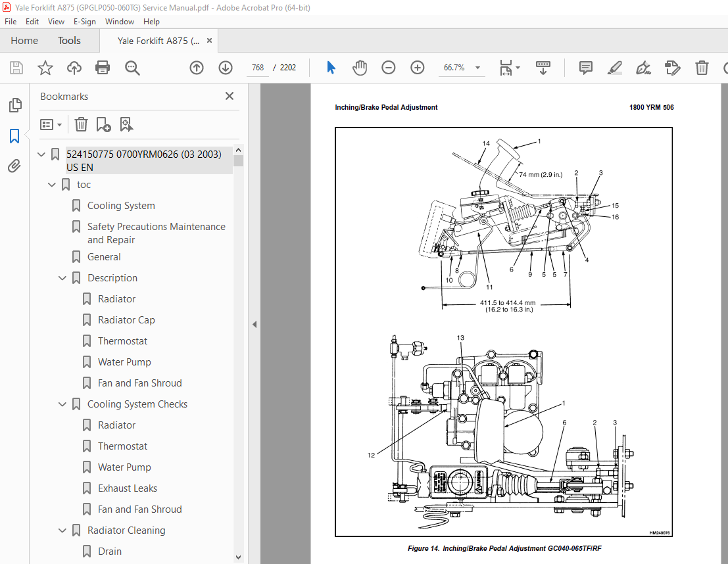
Task: Collapse the toc bookmark node
Action: (51, 185)
